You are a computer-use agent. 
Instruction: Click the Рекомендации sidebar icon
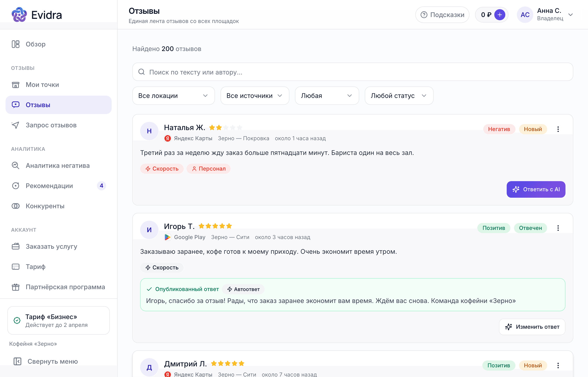tap(15, 186)
